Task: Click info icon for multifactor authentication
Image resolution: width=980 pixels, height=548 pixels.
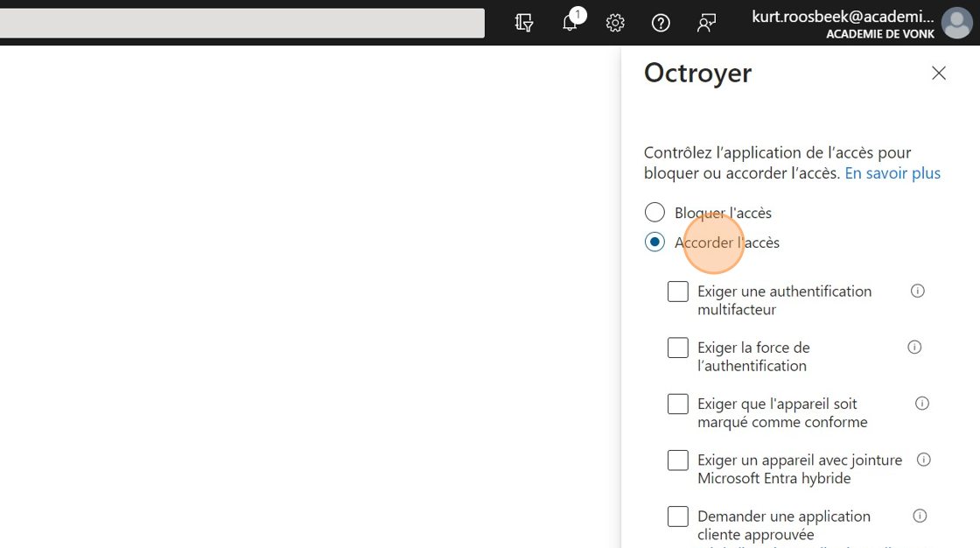Action: (x=918, y=291)
